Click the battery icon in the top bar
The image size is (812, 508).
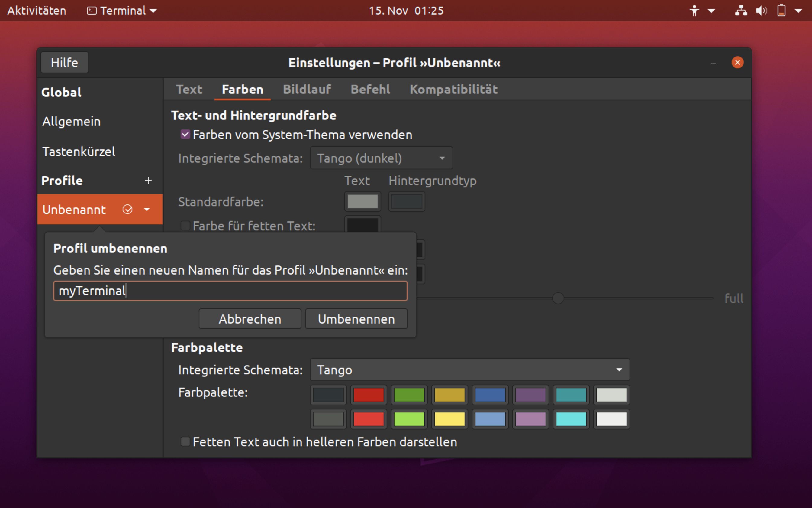(781, 11)
